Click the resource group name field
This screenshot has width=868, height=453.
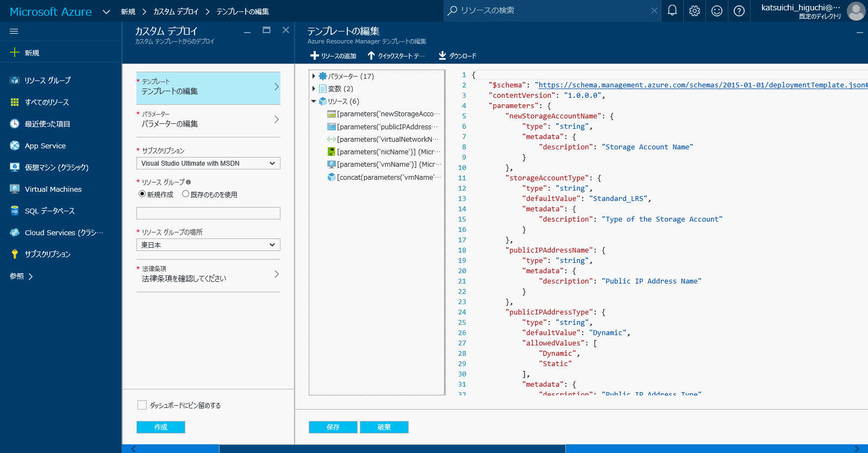click(x=208, y=213)
